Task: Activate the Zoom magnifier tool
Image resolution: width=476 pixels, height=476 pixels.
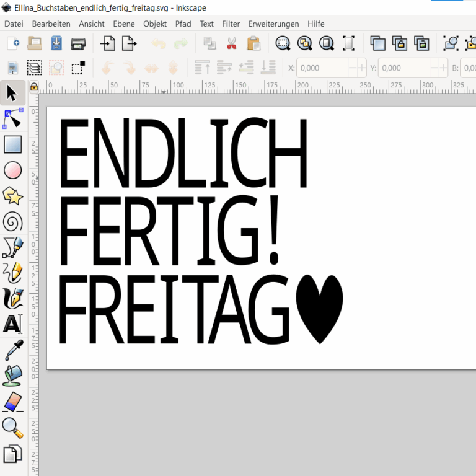Action: pyautogui.click(x=12, y=428)
